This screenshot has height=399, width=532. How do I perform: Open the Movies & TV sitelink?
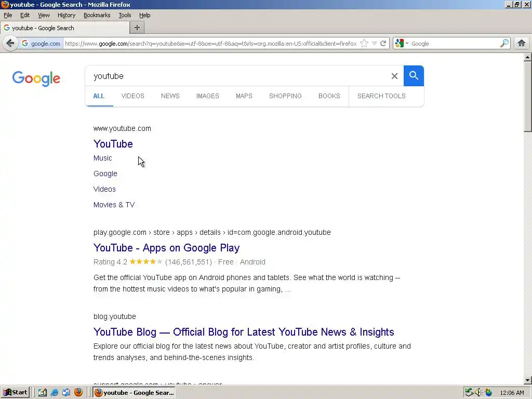114,205
